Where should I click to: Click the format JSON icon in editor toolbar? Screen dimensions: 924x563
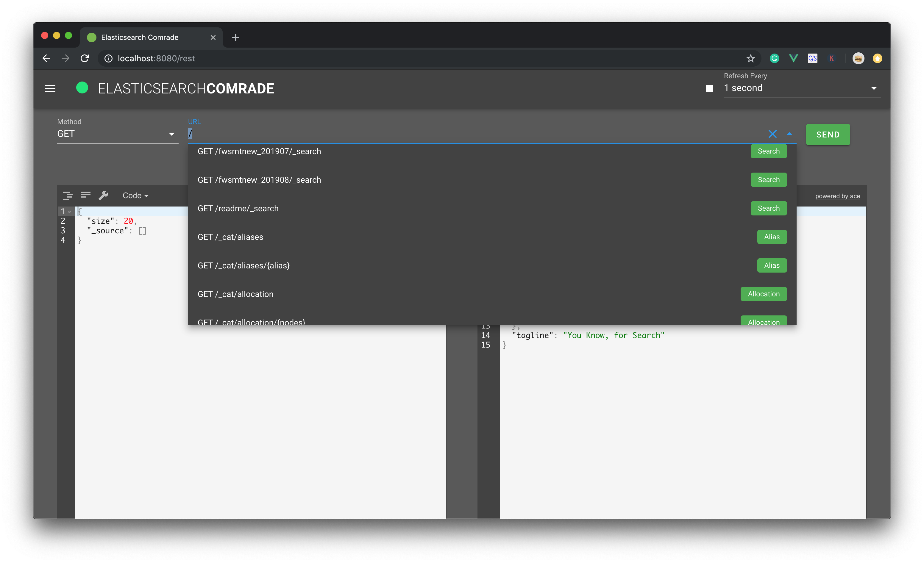[68, 195]
